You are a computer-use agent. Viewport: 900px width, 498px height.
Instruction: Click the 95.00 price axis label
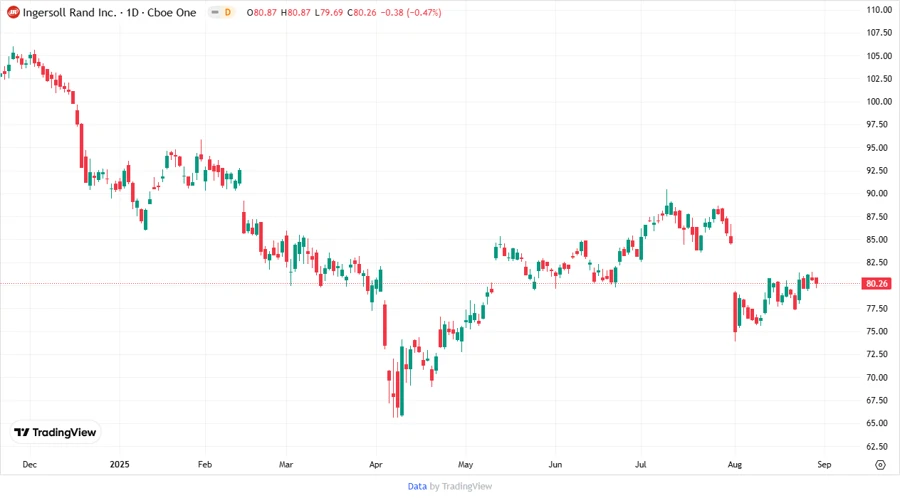879,147
